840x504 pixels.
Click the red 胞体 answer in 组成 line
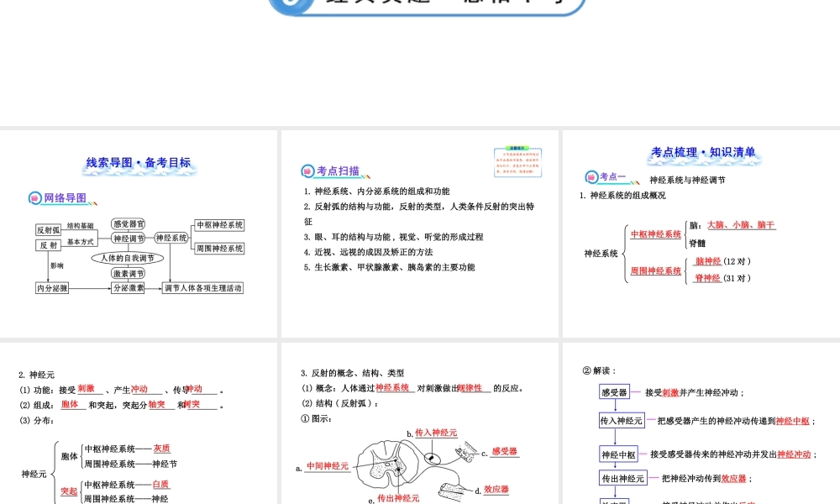70,404
